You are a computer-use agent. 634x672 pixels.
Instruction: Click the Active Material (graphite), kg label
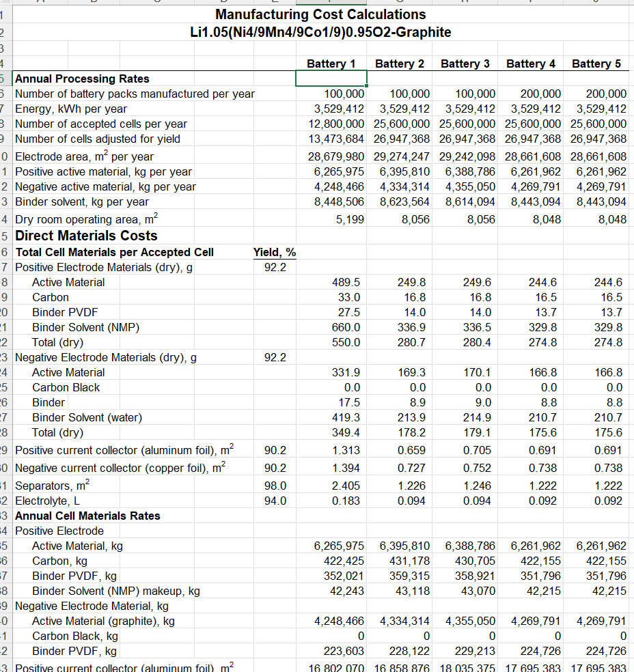[103, 621]
